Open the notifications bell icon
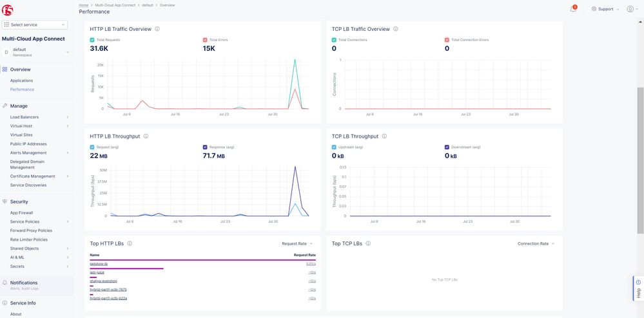This screenshot has height=318, width=644. [573, 9]
